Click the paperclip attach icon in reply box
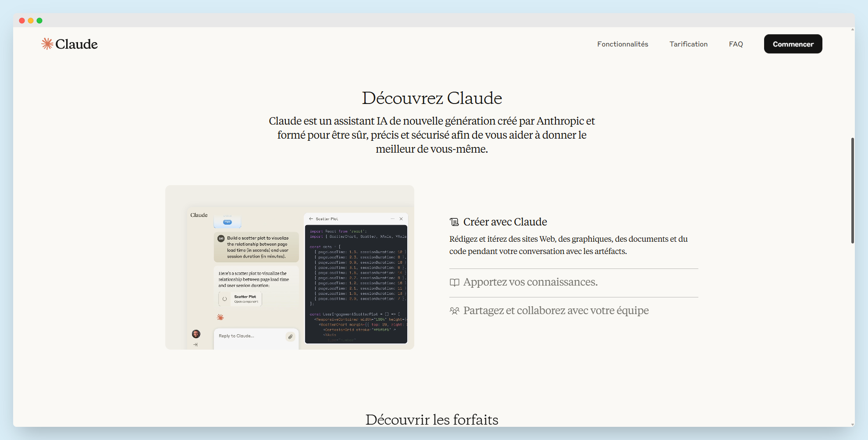Image resolution: width=868 pixels, height=440 pixels. (x=290, y=336)
